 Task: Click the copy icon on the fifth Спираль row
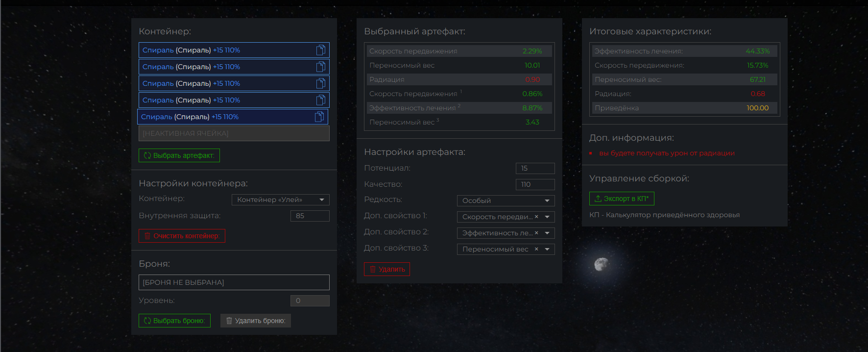pos(319,117)
